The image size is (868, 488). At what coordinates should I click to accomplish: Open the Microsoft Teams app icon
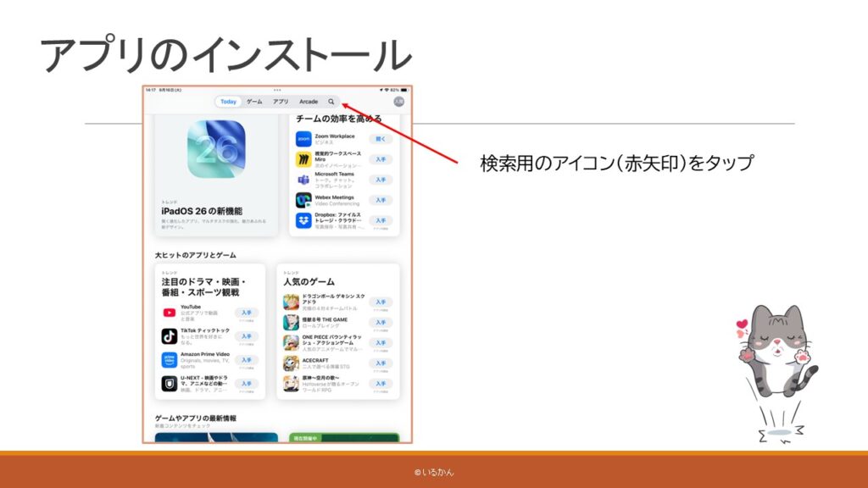[x=303, y=180]
